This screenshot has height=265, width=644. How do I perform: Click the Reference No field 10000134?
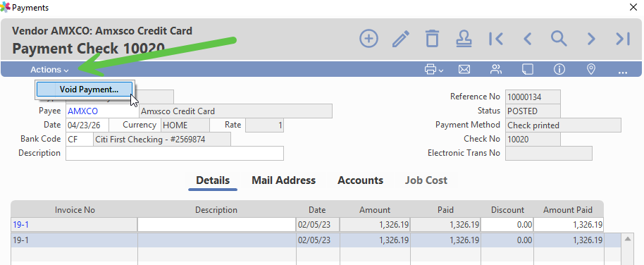(x=533, y=97)
